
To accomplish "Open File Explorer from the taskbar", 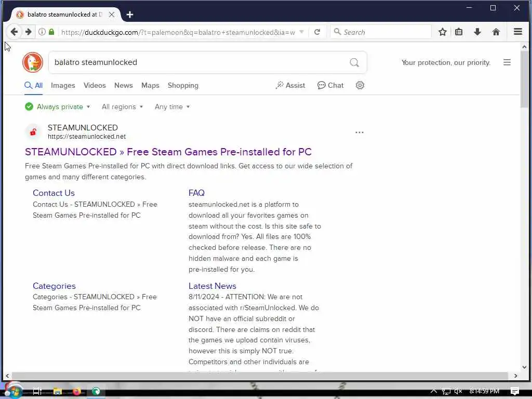I will click(57, 391).
